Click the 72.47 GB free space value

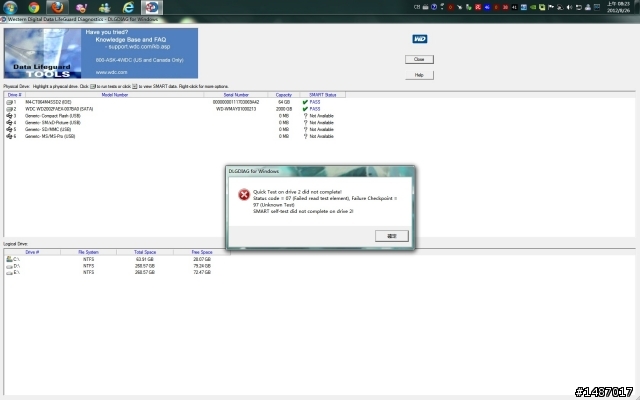pos(202,272)
